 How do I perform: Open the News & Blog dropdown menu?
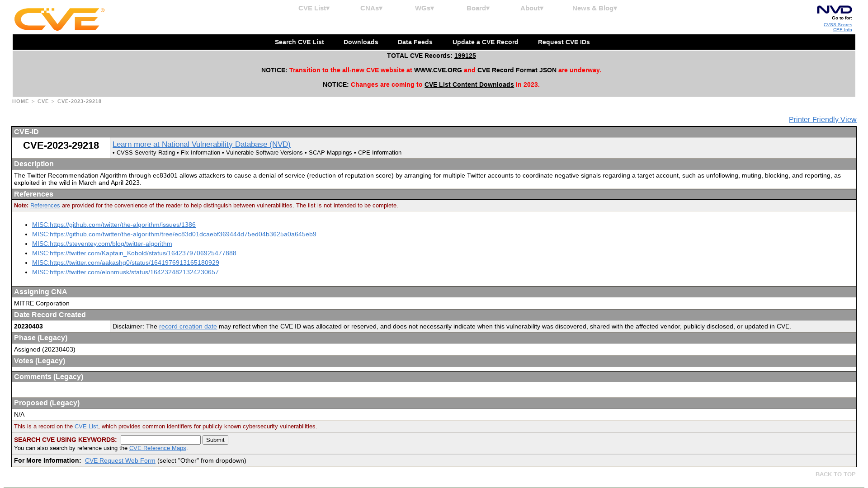point(594,8)
